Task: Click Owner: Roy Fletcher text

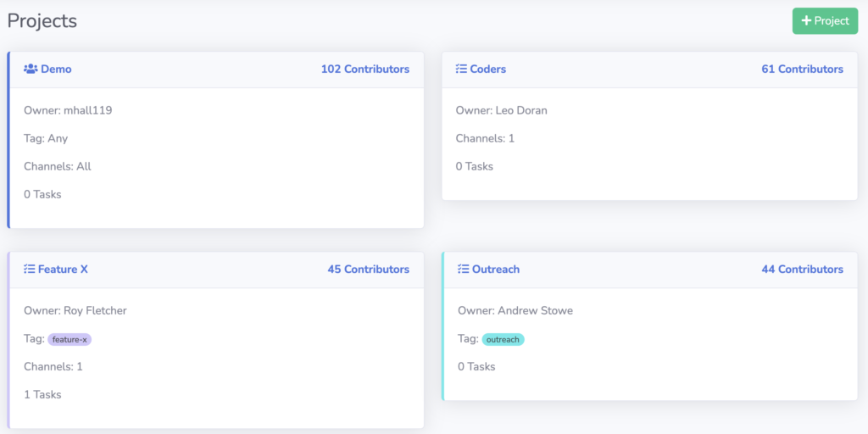Action: point(75,310)
